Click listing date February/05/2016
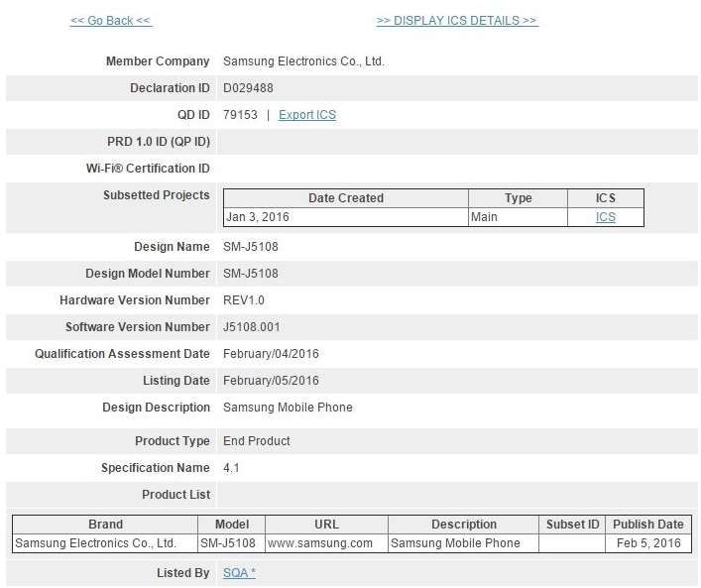Image resolution: width=701 pixels, height=588 pixels. (271, 381)
